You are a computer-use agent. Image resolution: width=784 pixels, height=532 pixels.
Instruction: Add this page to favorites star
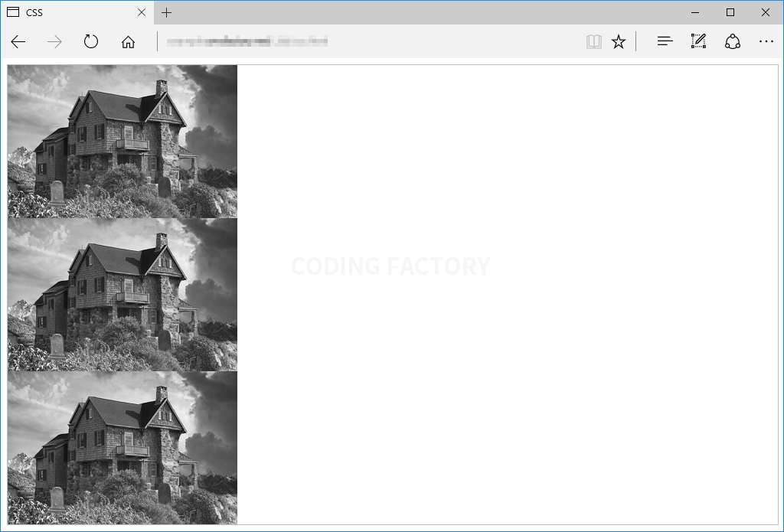[619, 41]
